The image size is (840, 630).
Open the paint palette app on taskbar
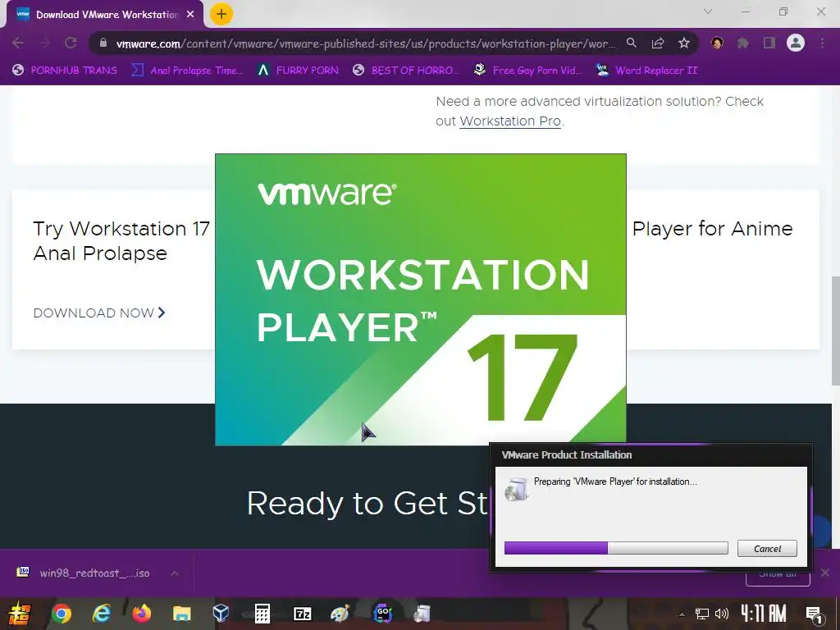[x=340, y=614]
